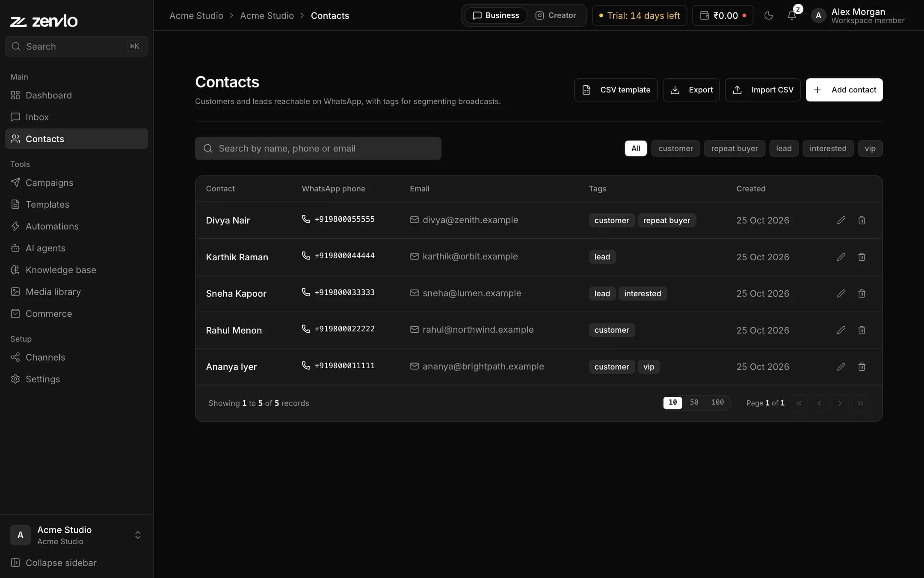
Task: Open Dashboard in sidebar
Action: click(x=77, y=95)
